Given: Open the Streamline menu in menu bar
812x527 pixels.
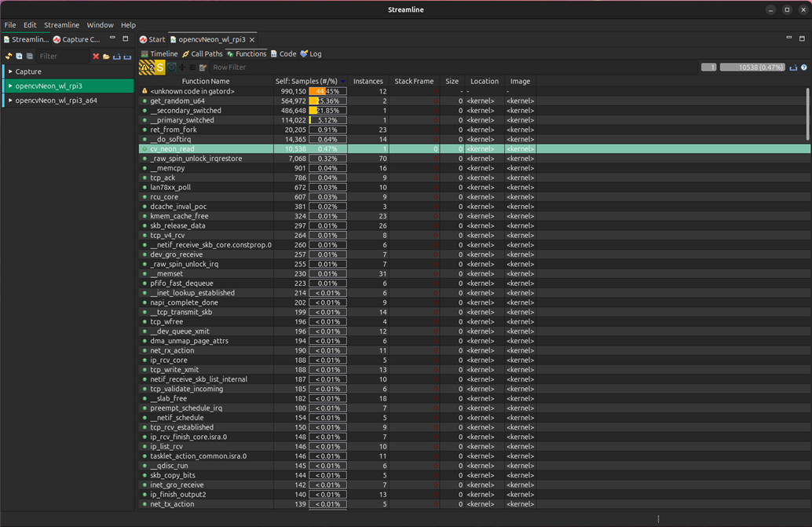Looking at the screenshot, I should coord(61,25).
